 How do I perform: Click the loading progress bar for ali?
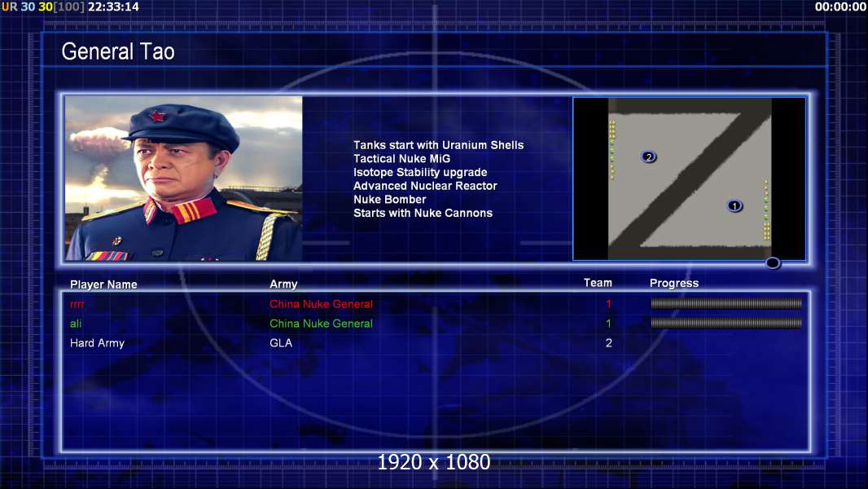pyautogui.click(x=726, y=323)
